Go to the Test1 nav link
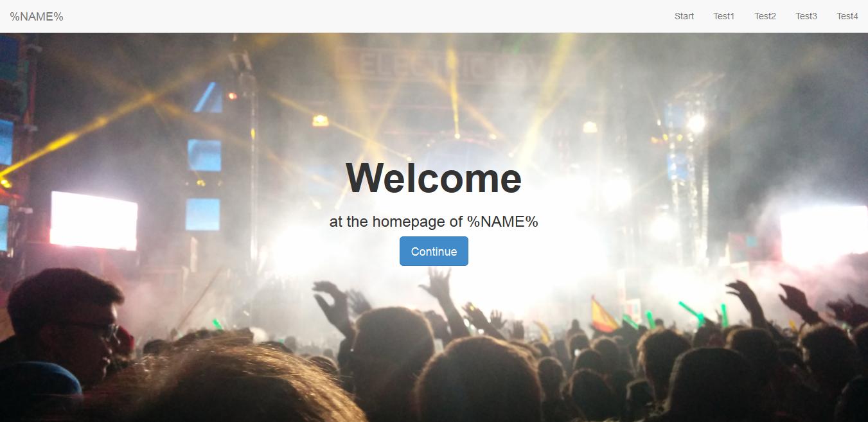Image resolution: width=868 pixels, height=422 pixels. pyautogui.click(x=724, y=16)
